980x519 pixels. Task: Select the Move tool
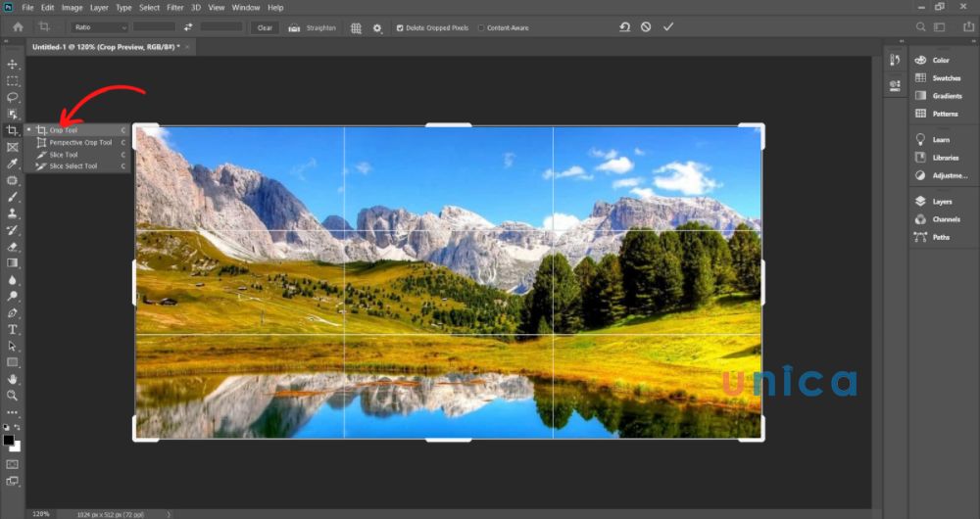click(12, 65)
